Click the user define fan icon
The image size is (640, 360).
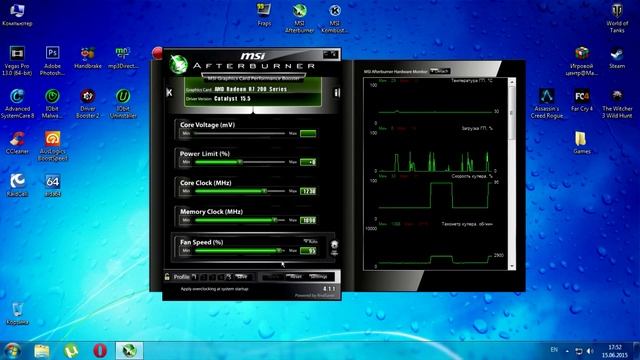334,247
